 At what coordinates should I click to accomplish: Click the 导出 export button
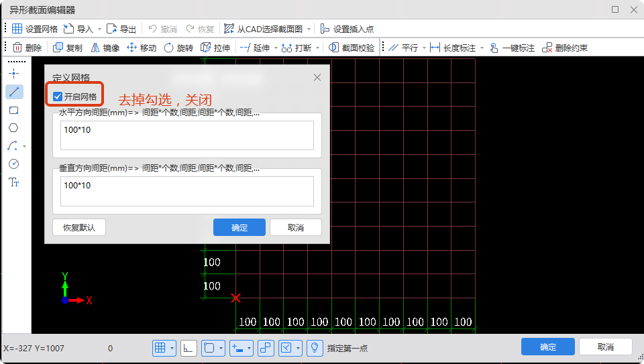[x=121, y=29]
